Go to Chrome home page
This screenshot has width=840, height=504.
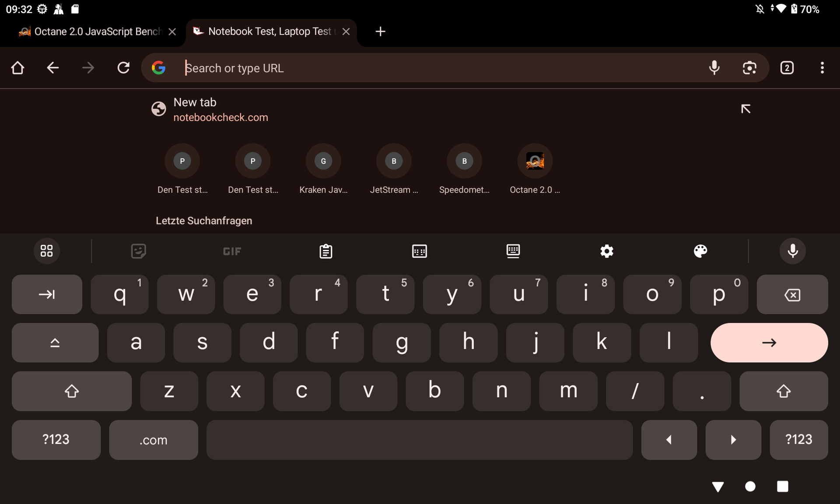tap(17, 68)
